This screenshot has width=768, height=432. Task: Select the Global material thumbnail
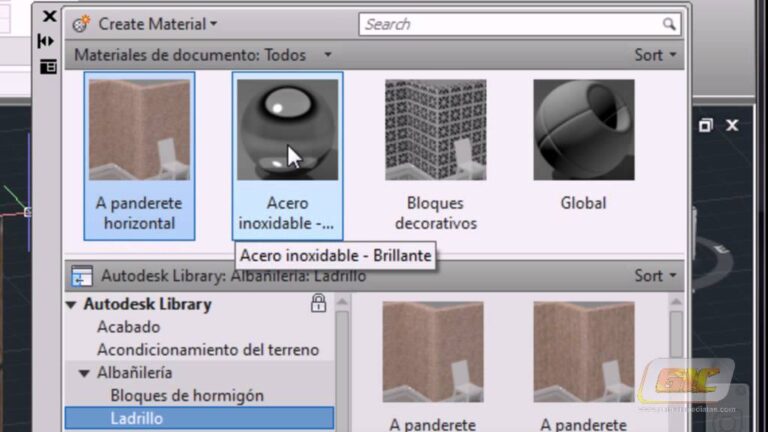tap(584, 130)
